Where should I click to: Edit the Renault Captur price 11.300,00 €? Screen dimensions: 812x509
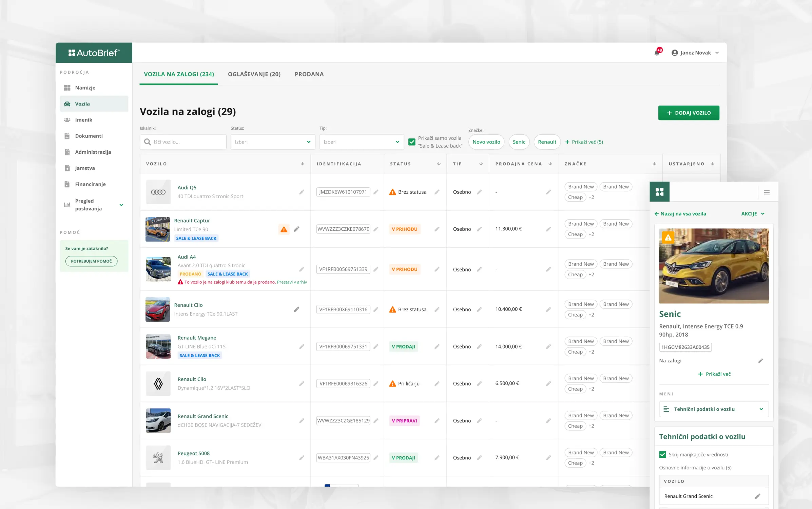[548, 229]
